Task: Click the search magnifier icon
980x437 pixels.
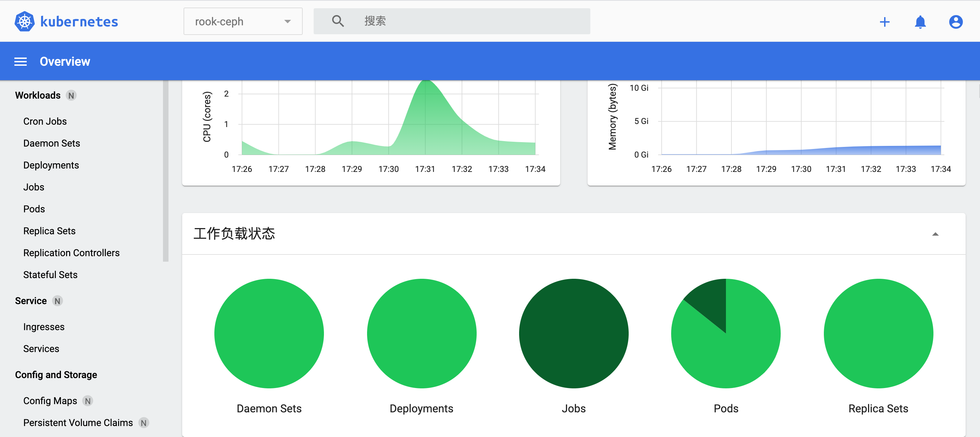Action: (337, 21)
